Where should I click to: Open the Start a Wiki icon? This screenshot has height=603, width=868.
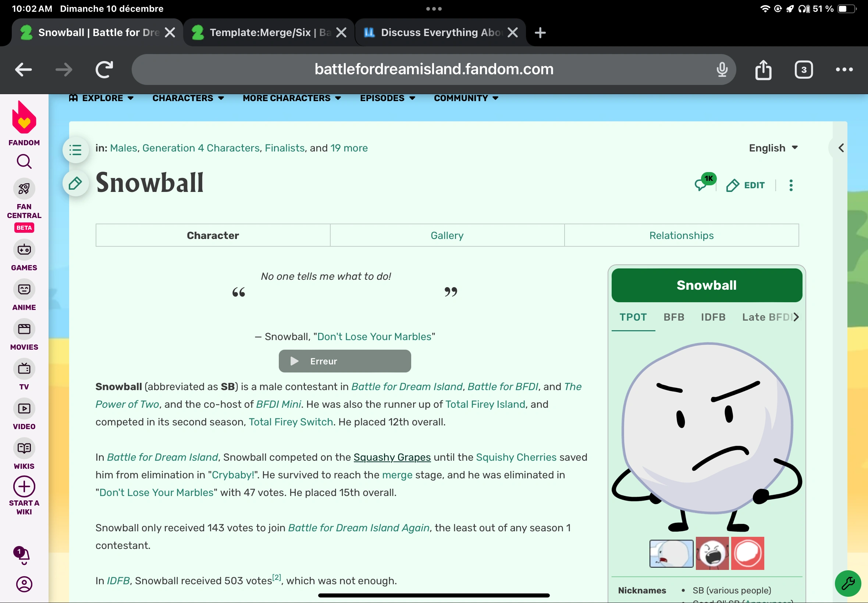point(24,487)
